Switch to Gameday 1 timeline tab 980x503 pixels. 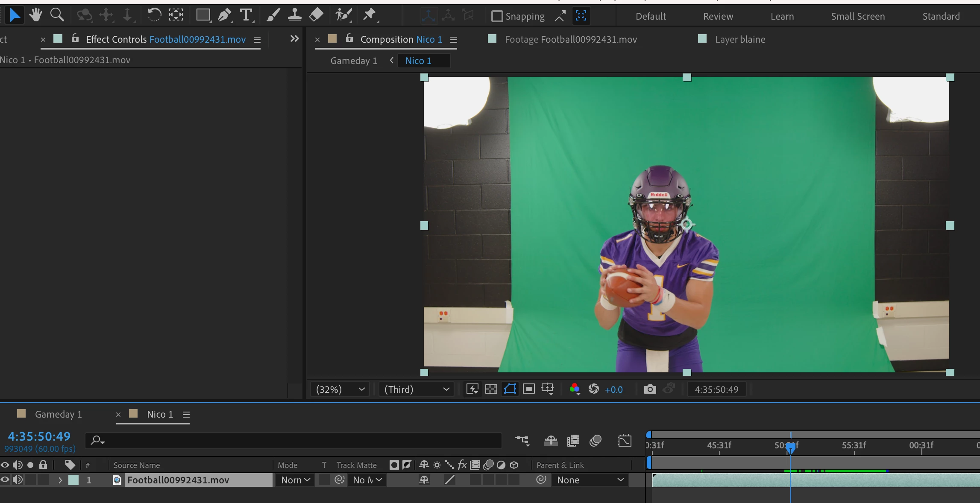coord(58,414)
